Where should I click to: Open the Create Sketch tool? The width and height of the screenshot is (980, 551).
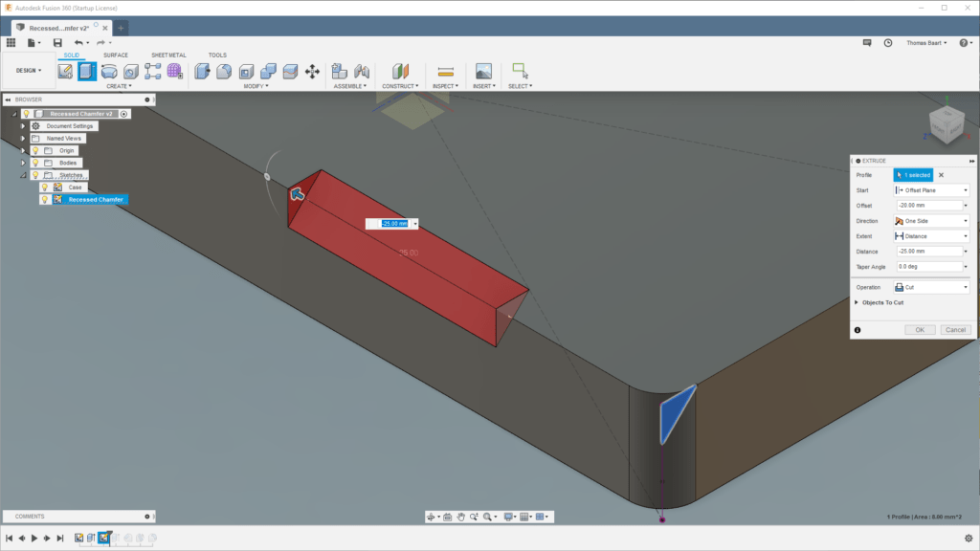click(65, 72)
